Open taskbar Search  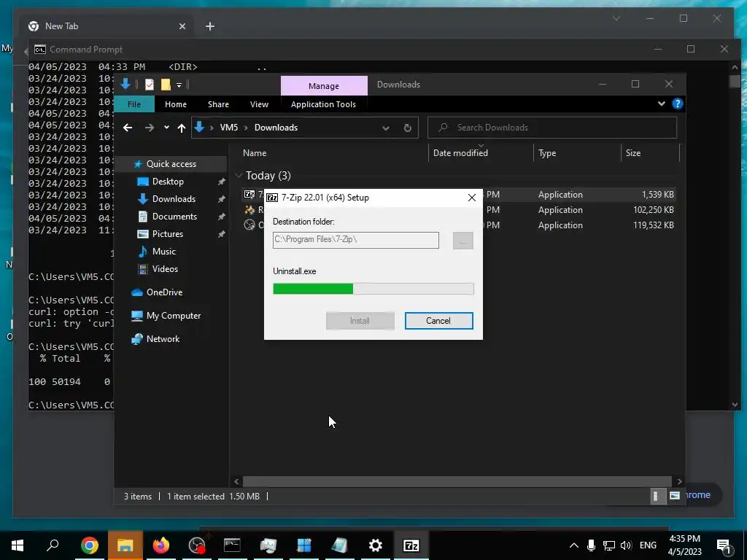pyautogui.click(x=53, y=545)
